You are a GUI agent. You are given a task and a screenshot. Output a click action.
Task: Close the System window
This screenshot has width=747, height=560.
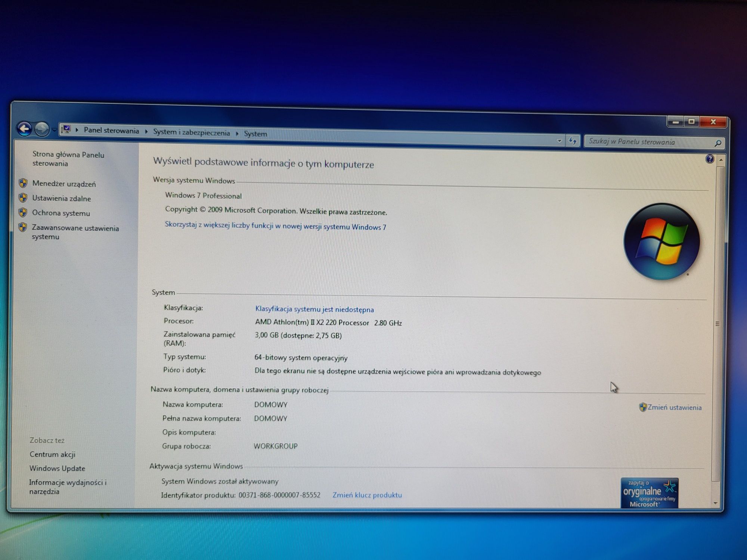coord(713,122)
